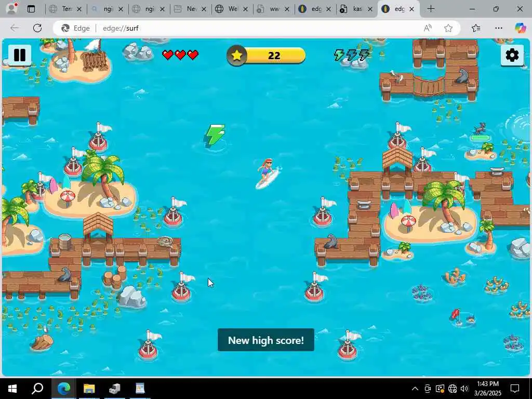Add this page to favorites star
Viewport: 532px width, 399px height.
click(x=448, y=28)
